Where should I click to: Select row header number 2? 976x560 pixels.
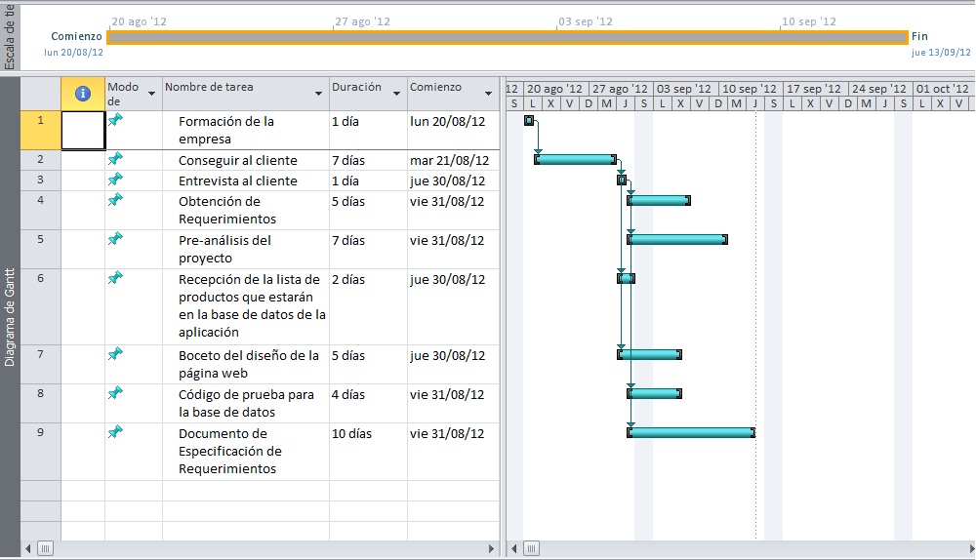(40, 159)
